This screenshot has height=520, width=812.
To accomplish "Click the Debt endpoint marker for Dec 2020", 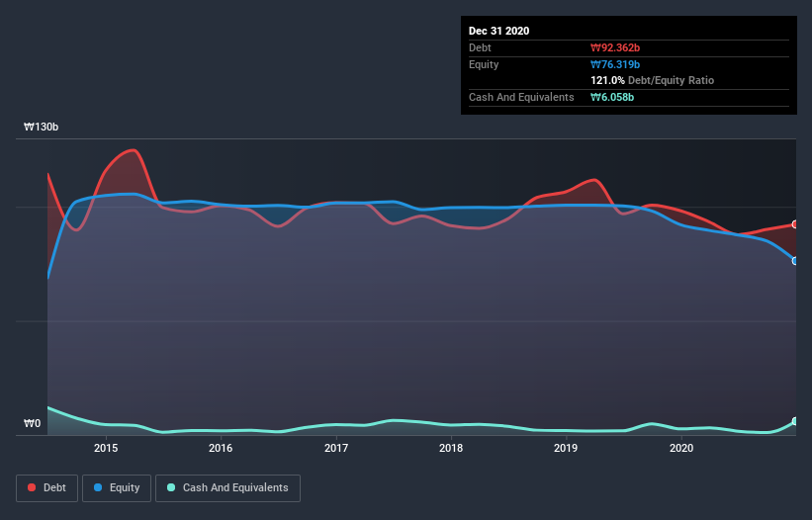I will 795,224.
